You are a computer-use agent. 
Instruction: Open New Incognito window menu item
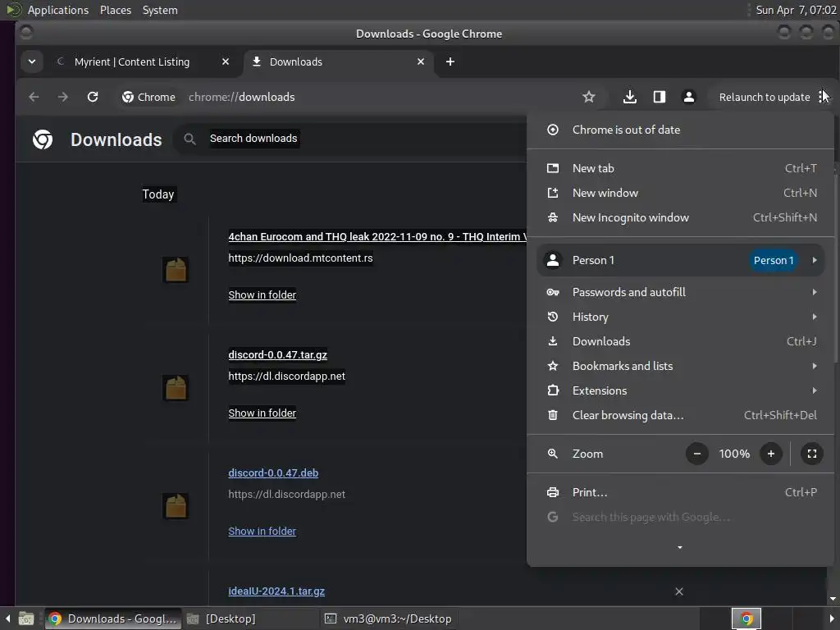(x=680, y=217)
